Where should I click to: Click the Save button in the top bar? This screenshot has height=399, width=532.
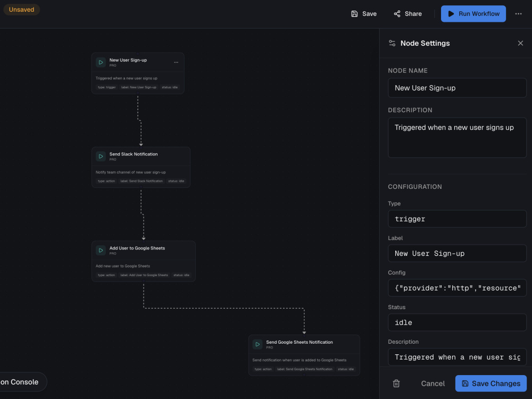(x=364, y=14)
